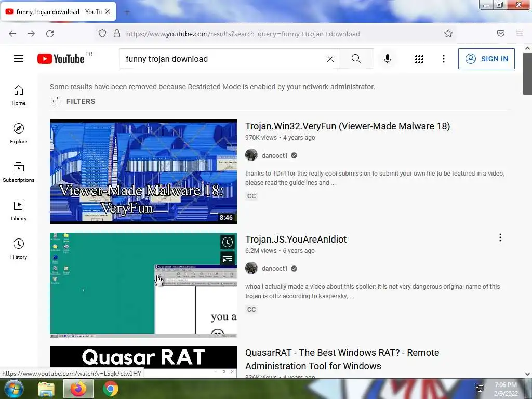The width and height of the screenshot is (532, 399).
Task: Click the '970K views • 4 years ago' text
Action: 280,137
